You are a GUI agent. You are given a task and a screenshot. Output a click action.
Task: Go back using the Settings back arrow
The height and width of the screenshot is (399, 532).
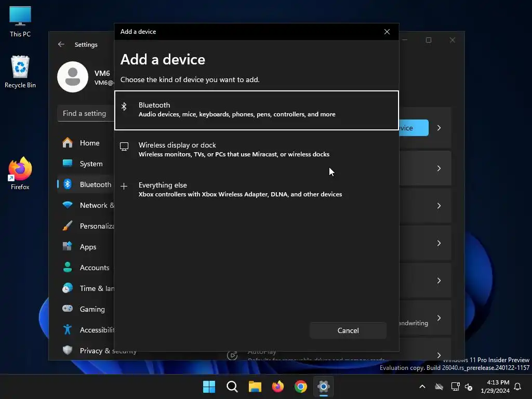[61, 45]
